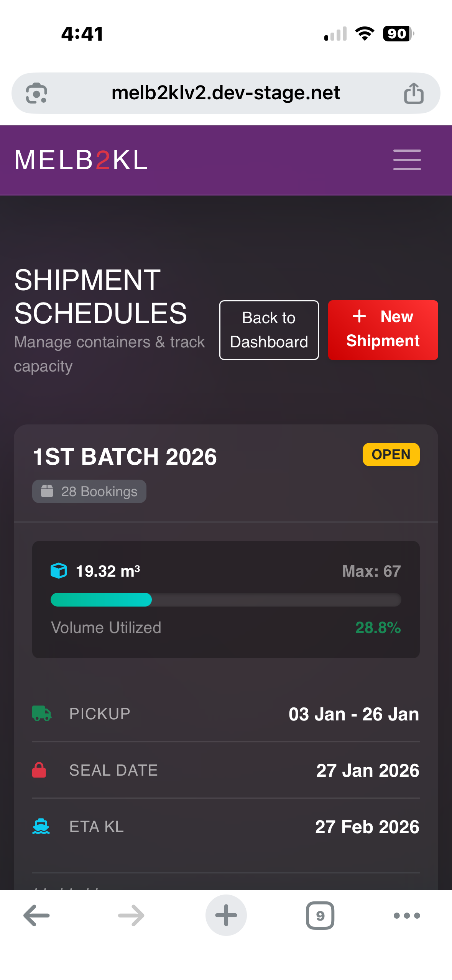Open the browser three-dot more menu
This screenshot has width=452, height=980.
point(407,916)
